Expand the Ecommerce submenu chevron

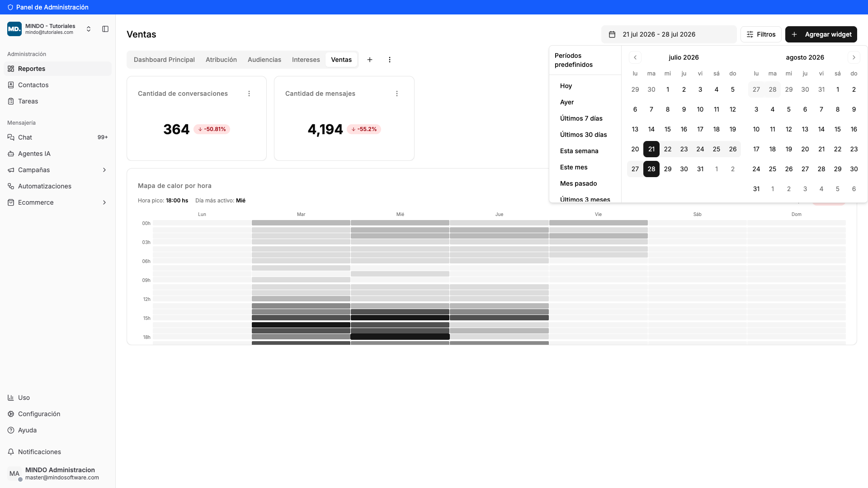(x=104, y=202)
